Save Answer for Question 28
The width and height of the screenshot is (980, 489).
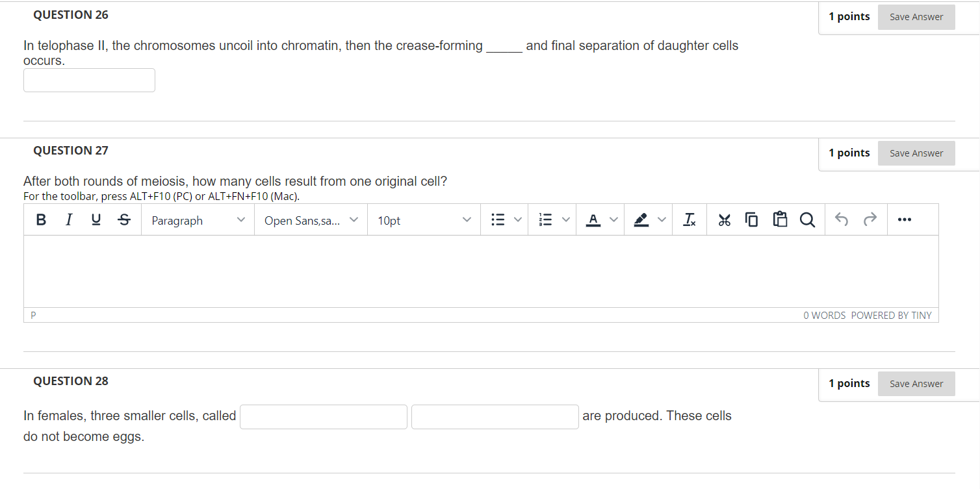tap(916, 384)
